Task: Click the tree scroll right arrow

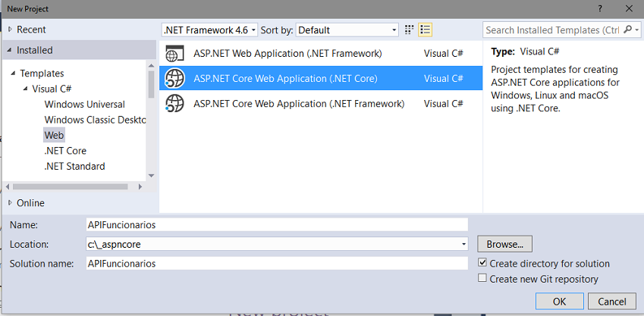Action: click(x=140, y=186)
